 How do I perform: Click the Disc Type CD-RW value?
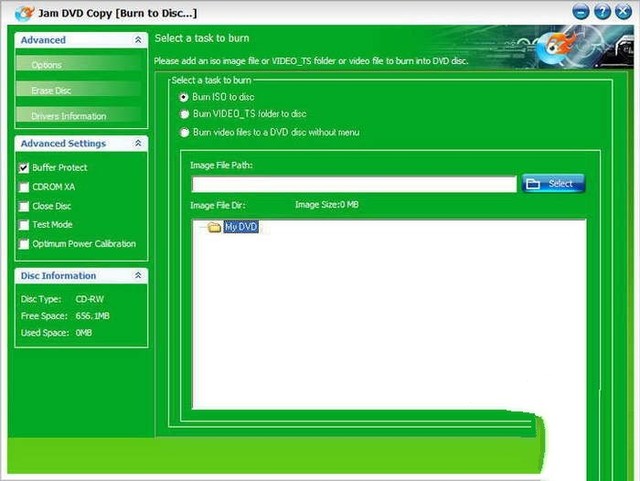[x=90, y=299]
